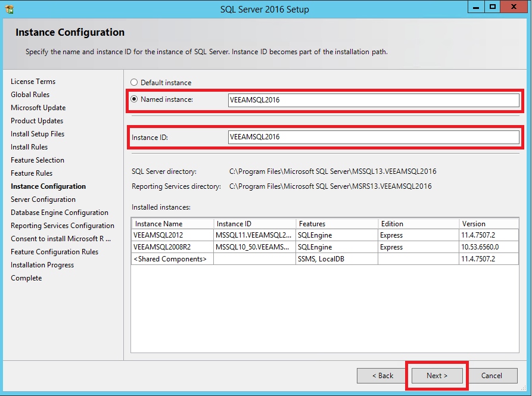Viewport: 532px width, 396px height.
Task: Click the Back button
Action: click(382, 376)
